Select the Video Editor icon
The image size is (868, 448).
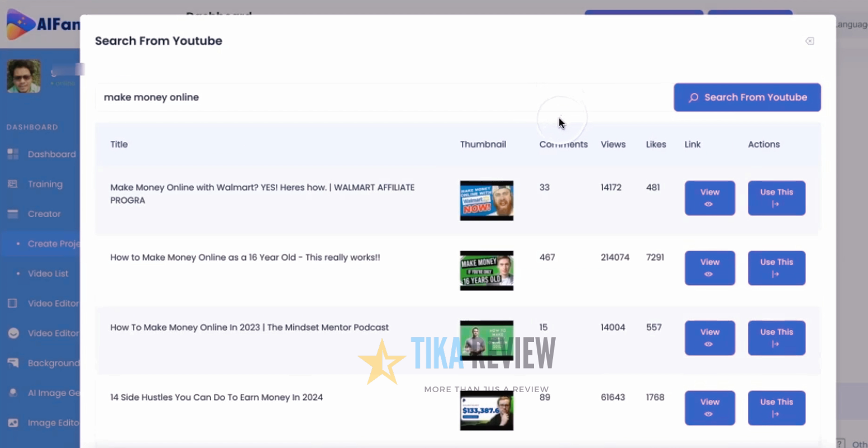click(x=12, y=303)
